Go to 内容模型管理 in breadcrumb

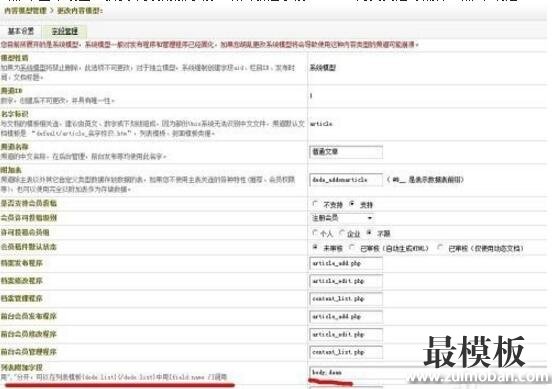tap(26, 11)
